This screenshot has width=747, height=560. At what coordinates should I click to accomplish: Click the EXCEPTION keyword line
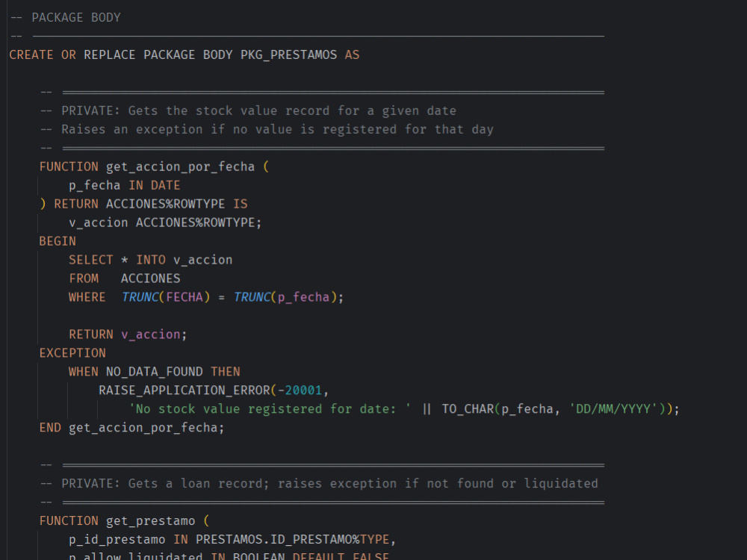(72, 353)
